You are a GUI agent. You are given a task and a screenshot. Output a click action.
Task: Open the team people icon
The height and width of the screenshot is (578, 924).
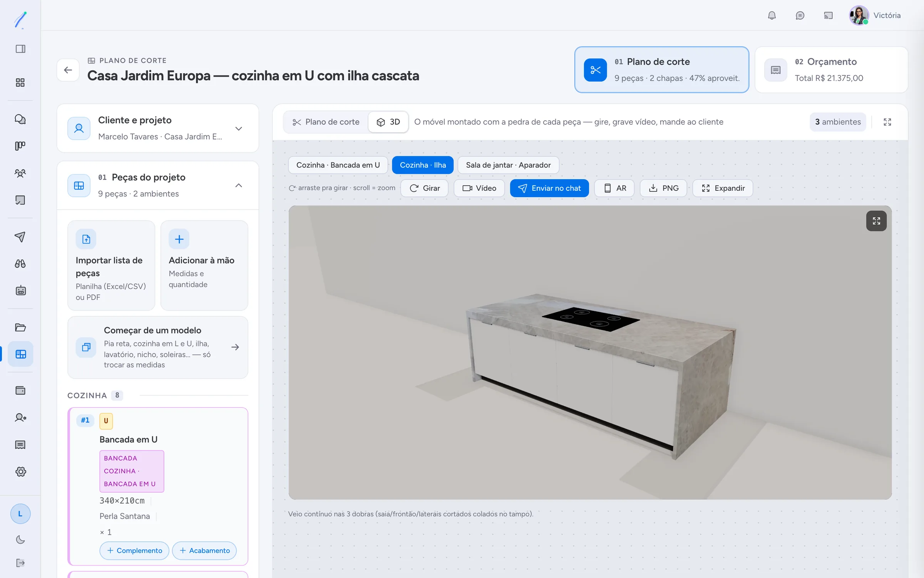point(20,173)
